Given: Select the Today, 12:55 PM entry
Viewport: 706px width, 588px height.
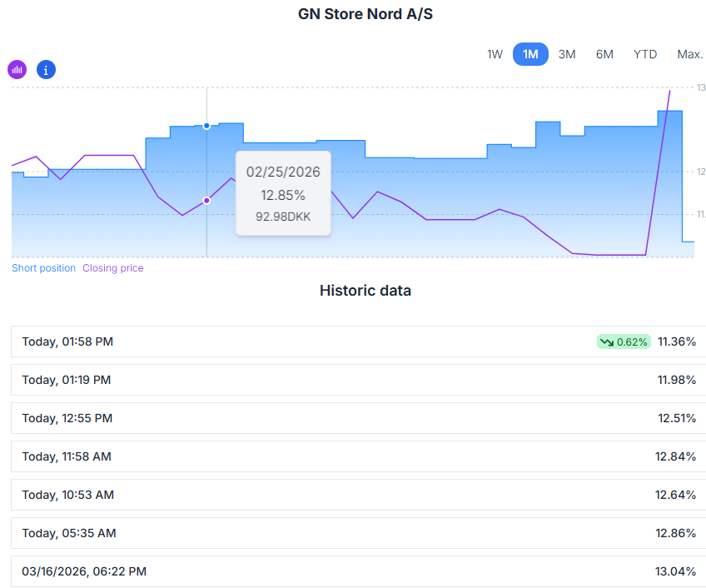Looking at the screenshot, I should pyautogui.click(x=358, y=418).
